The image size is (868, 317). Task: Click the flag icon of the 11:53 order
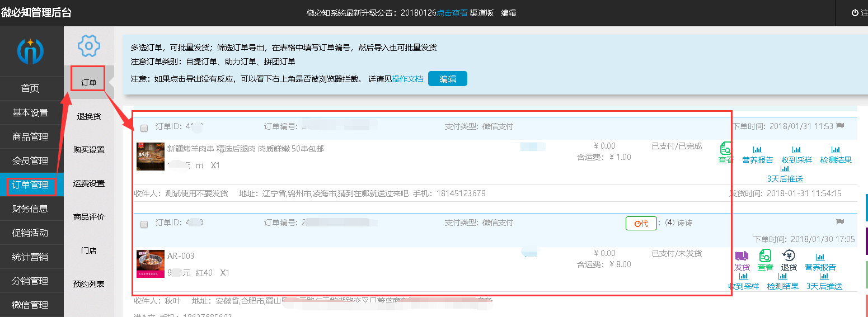[x=840, y=126]
